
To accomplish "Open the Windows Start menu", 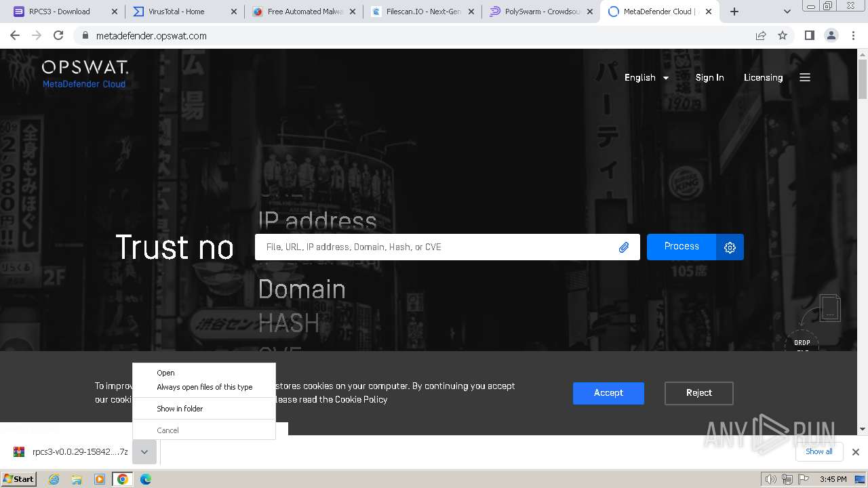I will tap(18, 479).
